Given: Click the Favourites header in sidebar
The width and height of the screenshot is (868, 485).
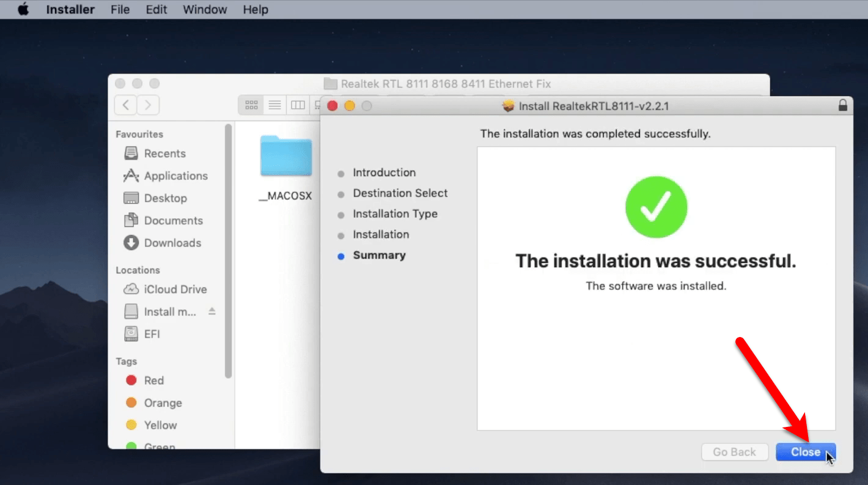Looking at the screenshot, I should coord(139,134).
